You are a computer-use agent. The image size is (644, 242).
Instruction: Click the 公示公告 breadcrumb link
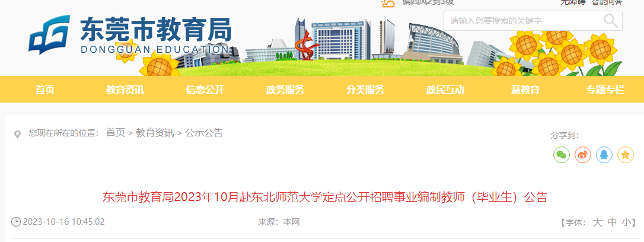(x=204, y=133)
